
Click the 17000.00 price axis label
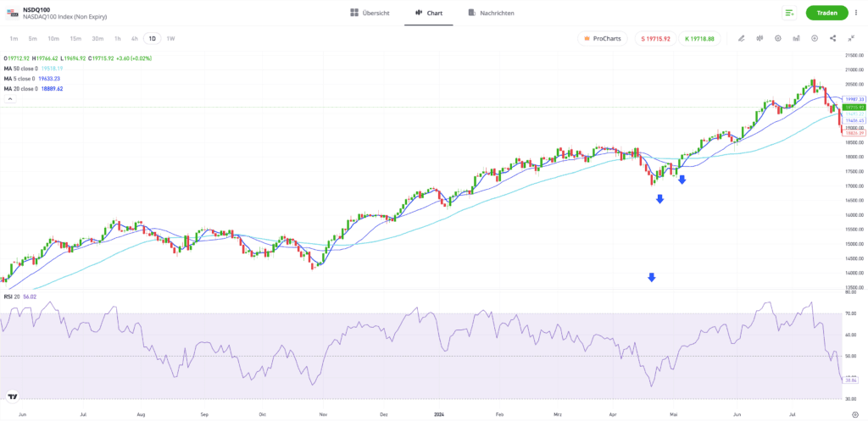click(x=854, y=186)
